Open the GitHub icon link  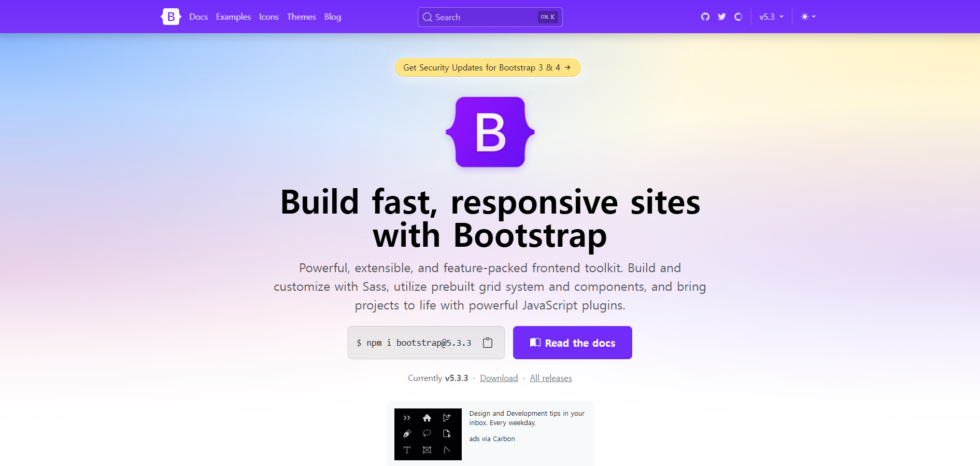pyautogui.click(x=705, y=17)
